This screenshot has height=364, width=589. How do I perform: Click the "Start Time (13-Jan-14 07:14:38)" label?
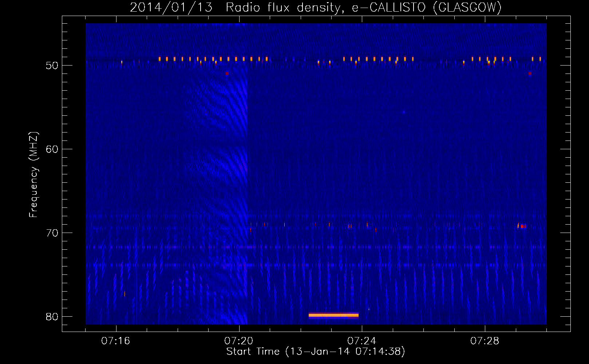pyautogui.click(x=316, y=352)
